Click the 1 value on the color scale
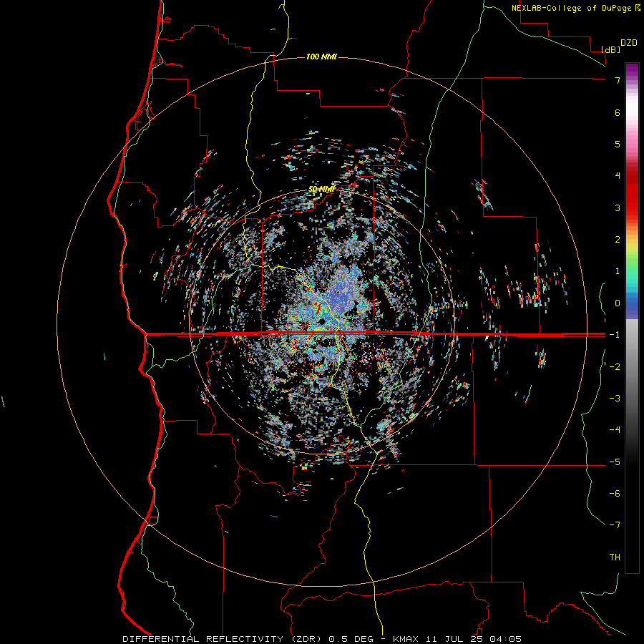 (618, 271)
